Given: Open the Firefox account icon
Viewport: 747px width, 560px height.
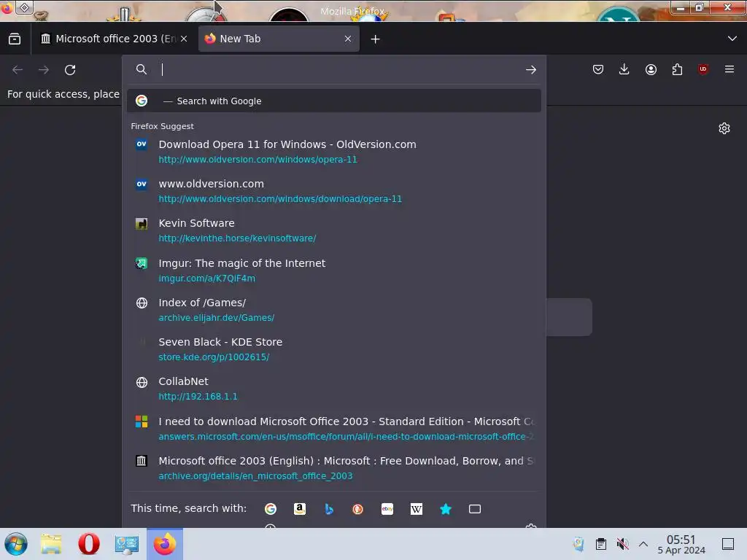Looking at the screenshot, I should click(651, 70).
